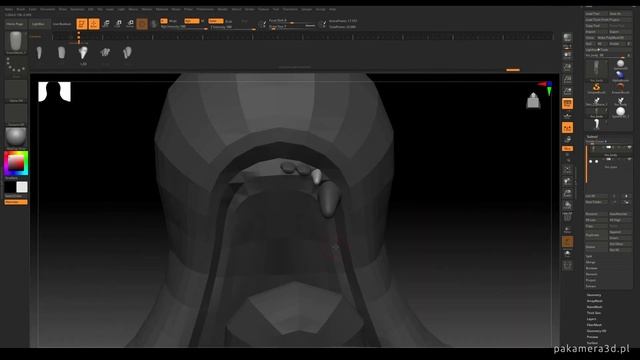Viewport: 640px width, 360px height.
Task: Select SimpleBrush tool with orange S icon
Action: point(596,88)
